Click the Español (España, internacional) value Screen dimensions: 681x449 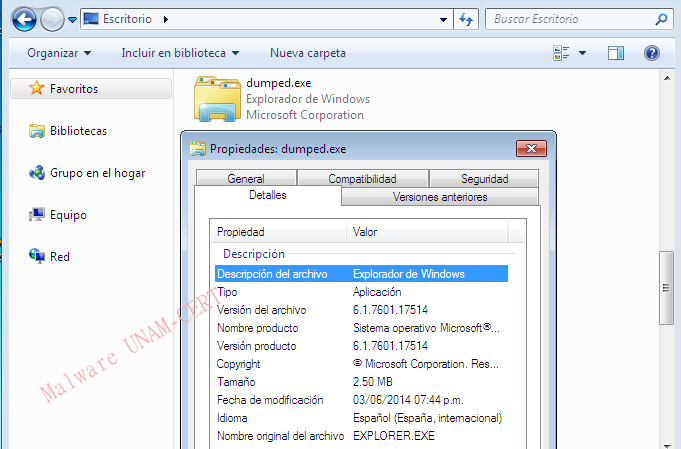pos(428,418)
